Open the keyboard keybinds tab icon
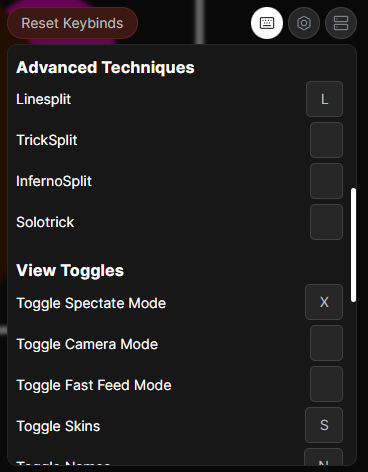Screen dimensions: 368x472 (x=267, y=23)
